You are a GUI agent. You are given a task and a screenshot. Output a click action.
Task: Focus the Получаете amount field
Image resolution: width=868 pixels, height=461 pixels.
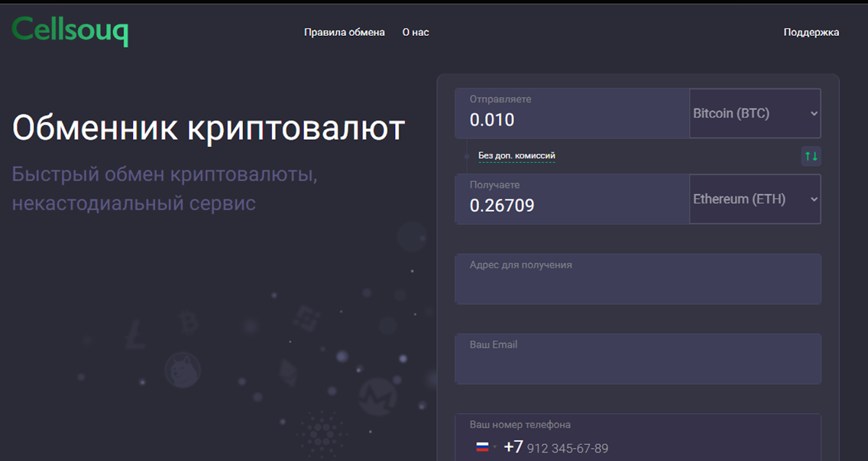point(572,199)
